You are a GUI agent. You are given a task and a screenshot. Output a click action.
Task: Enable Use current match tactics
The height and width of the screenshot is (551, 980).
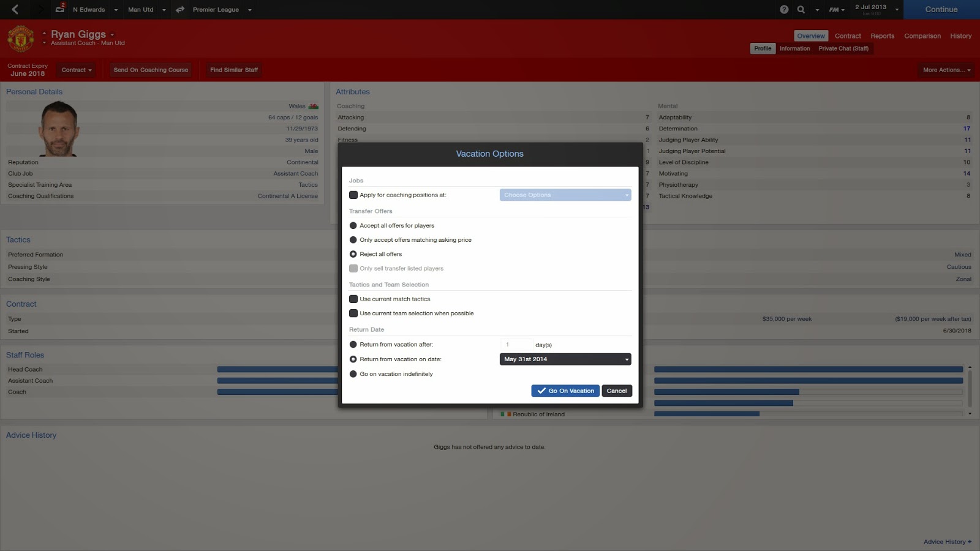353,299
